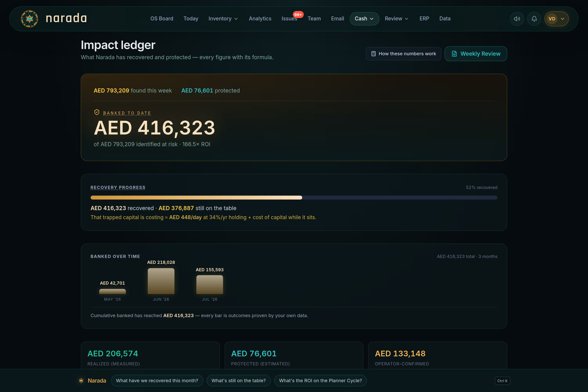Click the 52% recovered label
Screen dimensions: 588x392
482,187
